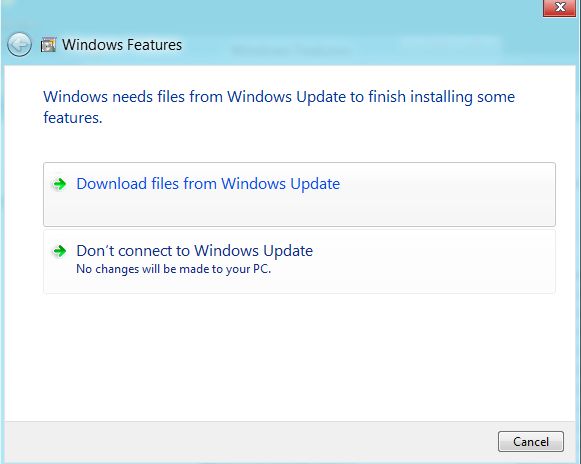Click 'Windows Update' words in Download option

[x=280, y=184]
